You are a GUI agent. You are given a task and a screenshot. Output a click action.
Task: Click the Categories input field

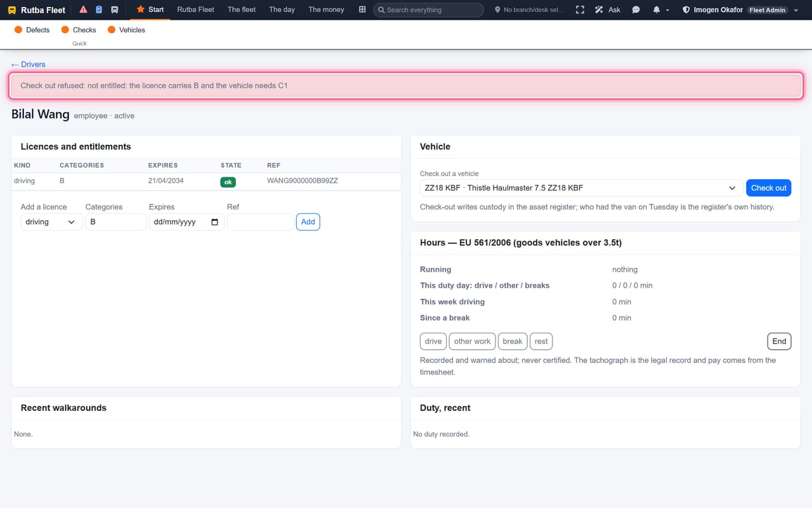pos(115,222)
